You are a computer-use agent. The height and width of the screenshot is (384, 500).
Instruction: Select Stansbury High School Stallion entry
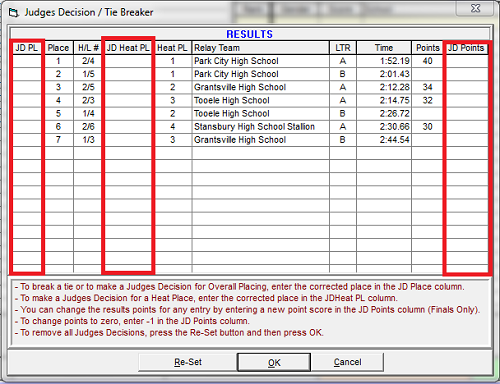point(254,127)
